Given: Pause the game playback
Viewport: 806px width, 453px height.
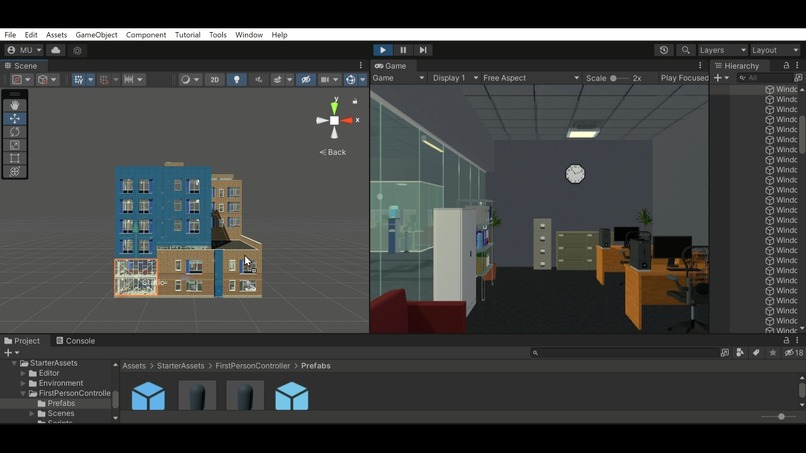Looking at the screenshot, I should tap(403, 50).
